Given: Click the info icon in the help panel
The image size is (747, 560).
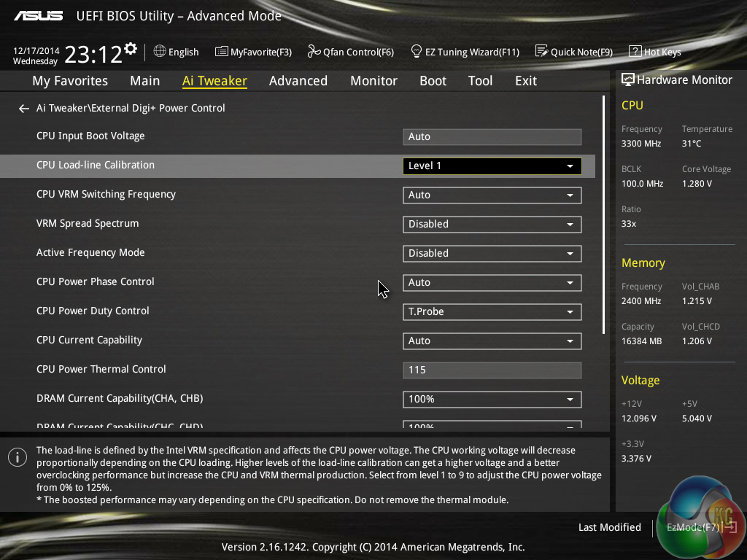Looking at the screenshot, I should 17,457.
